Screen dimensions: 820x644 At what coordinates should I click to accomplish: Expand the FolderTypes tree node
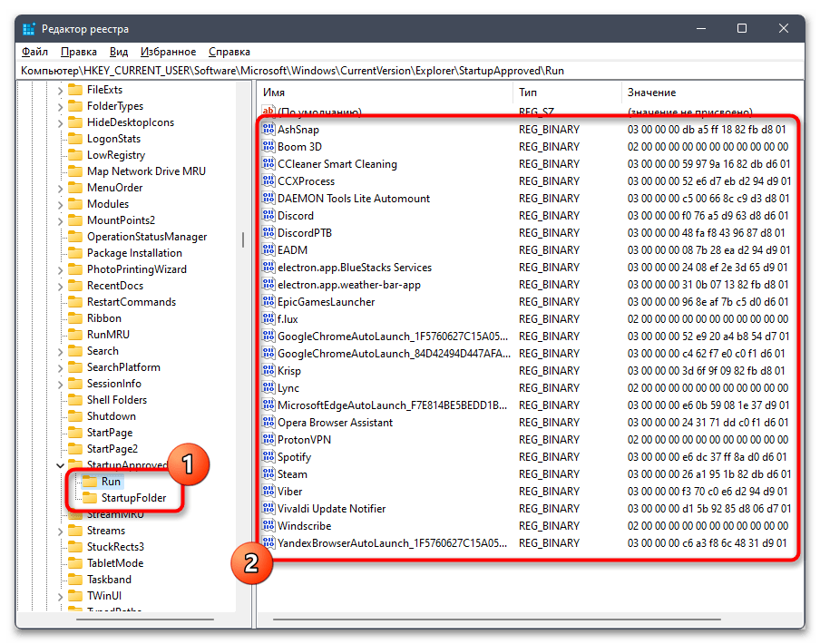pos(60,107)
